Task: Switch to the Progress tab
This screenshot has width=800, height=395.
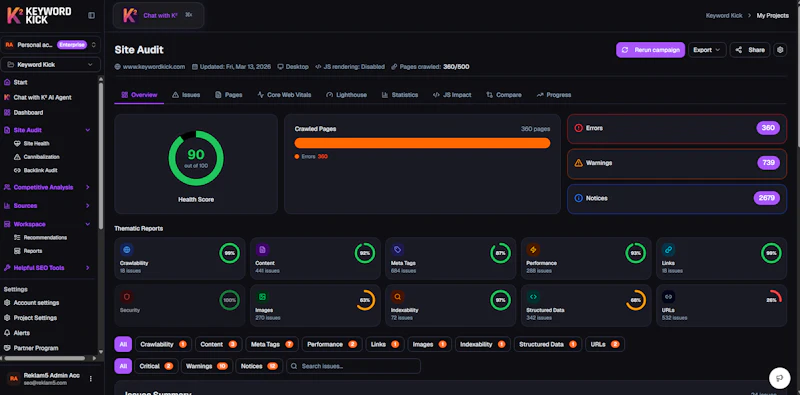Action: [554, 95]
